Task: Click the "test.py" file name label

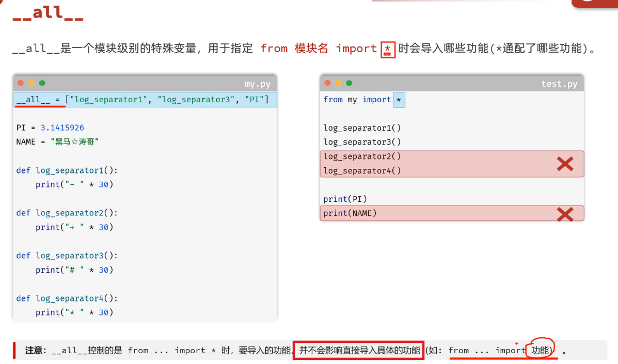Action: pos(559,84)
